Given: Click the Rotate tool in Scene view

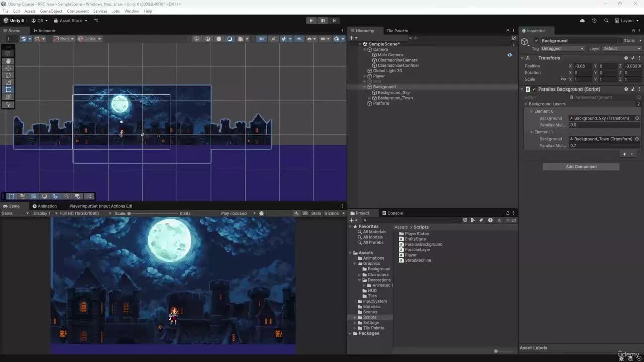Looking at the screenshot, I should pyautogui.click(x=8, y=75).
